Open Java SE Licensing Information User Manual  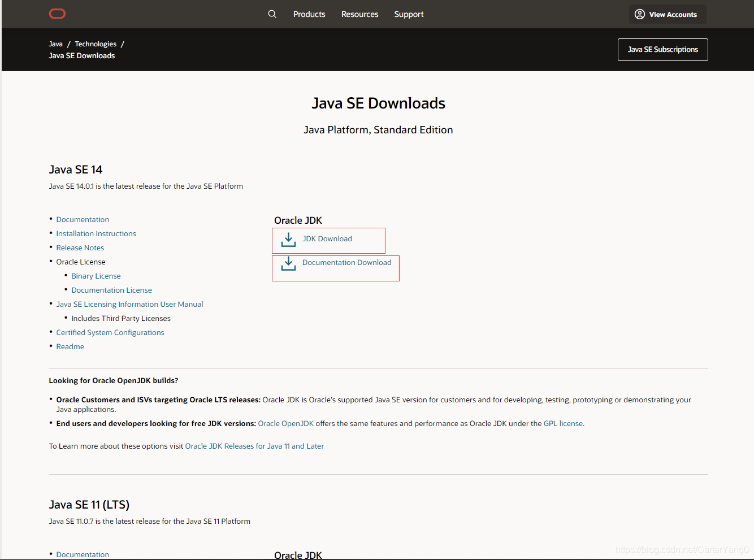[x=129, y=304]
